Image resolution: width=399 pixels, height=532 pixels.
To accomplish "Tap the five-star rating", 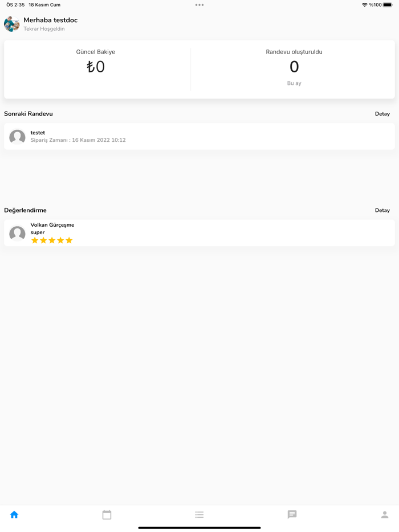I will click(52, 240).
